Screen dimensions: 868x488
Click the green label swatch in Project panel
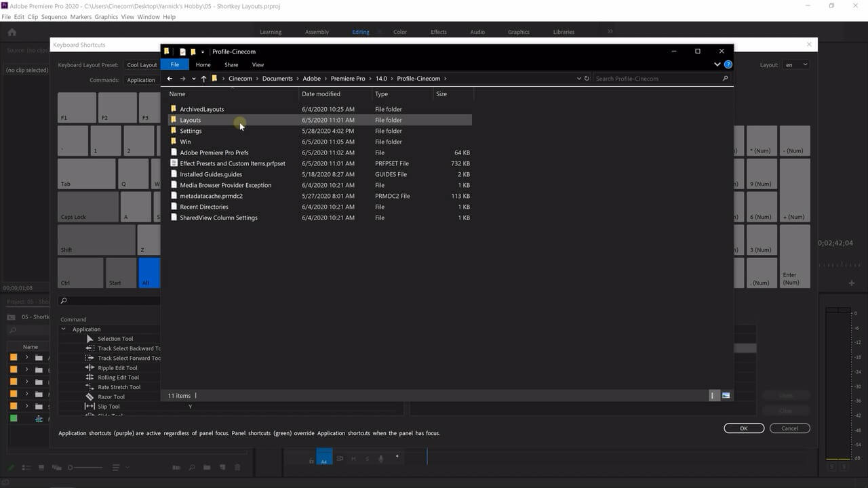tap(14, 418)
